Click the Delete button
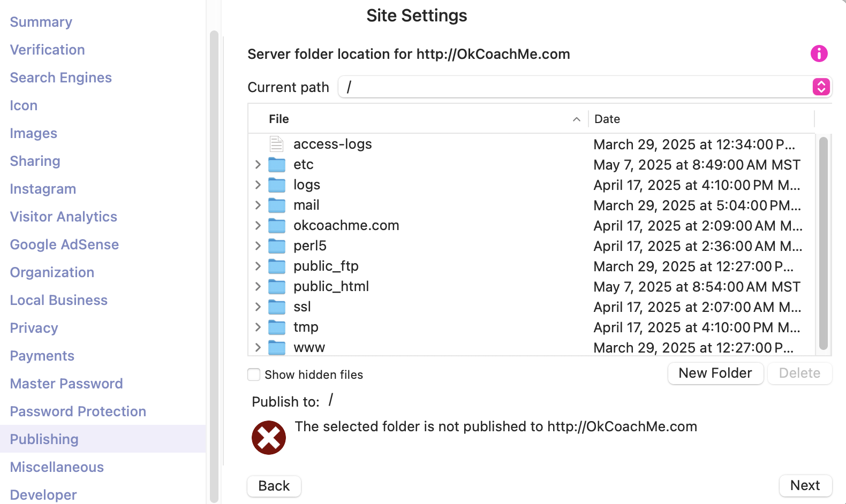 coord(799,373)
